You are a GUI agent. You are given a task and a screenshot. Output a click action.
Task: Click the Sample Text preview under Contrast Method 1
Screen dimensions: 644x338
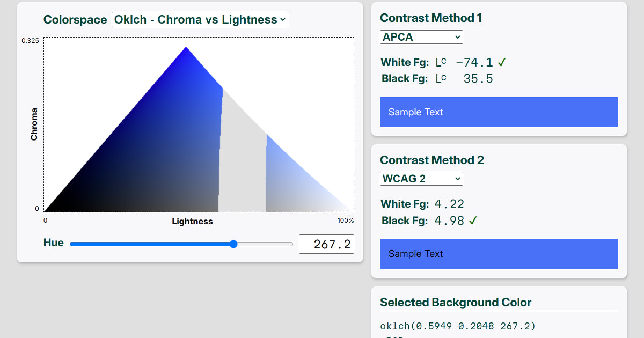point(499,112)
